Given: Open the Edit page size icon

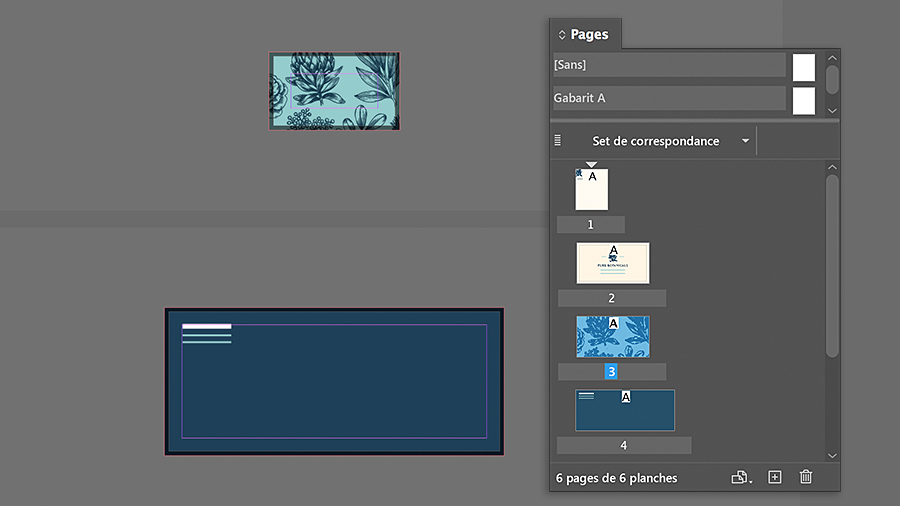Looking at the screenshot, I should pos(740,477).
